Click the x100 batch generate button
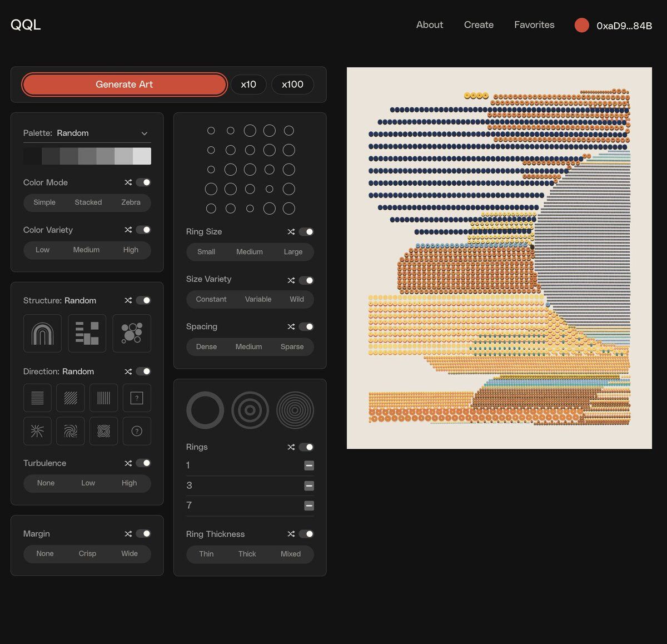This screenshot has height=644, width=667. pos(292,85)
